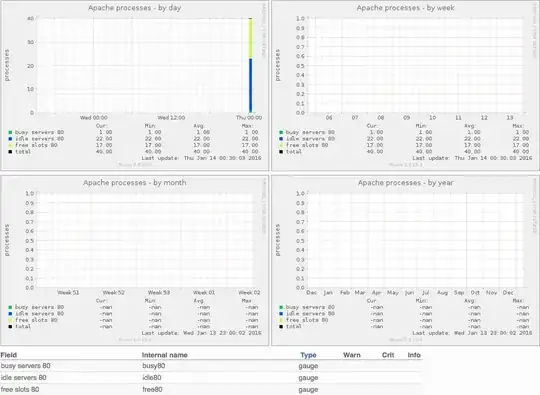Click the Info column header
Image resolution: width=540 pixels, height=395 pixels.
[x=414, y=355]
